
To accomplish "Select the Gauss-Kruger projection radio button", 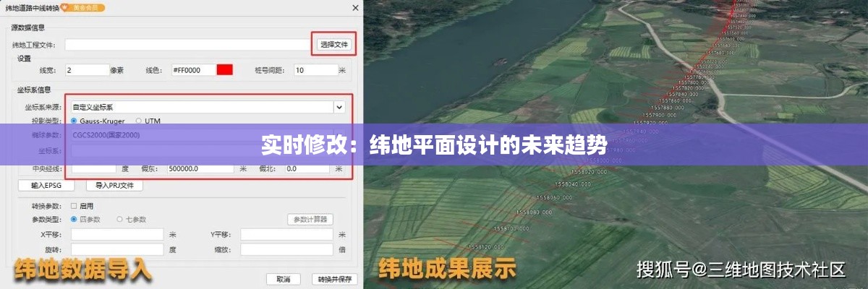I will point(74,121).
